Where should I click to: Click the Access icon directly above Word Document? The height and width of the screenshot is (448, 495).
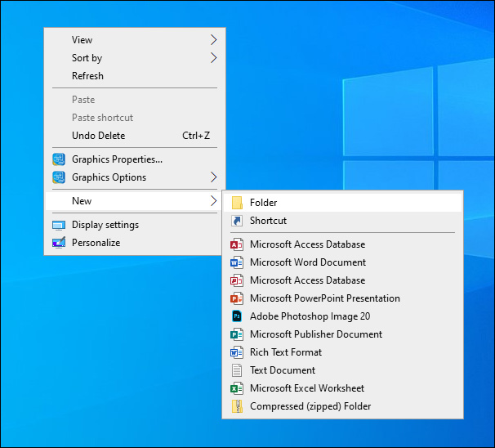pyautogui.click(x=237, y=244)
